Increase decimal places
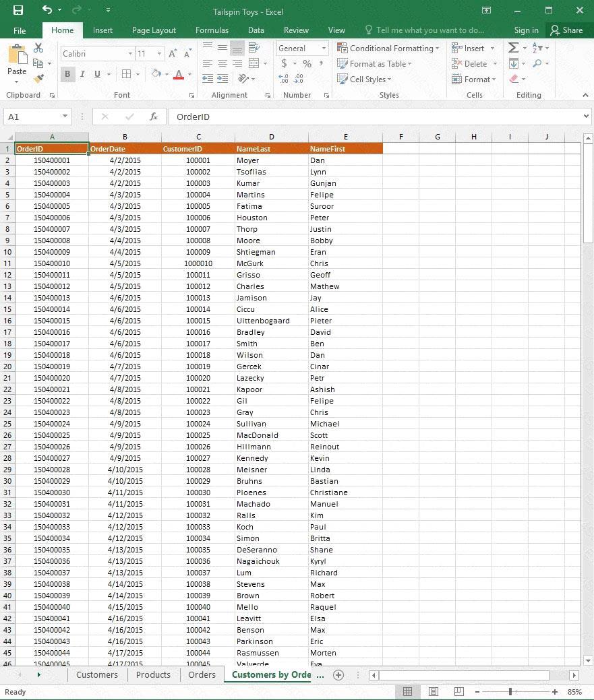Screen dimensions: 594x700 point(284,79)
